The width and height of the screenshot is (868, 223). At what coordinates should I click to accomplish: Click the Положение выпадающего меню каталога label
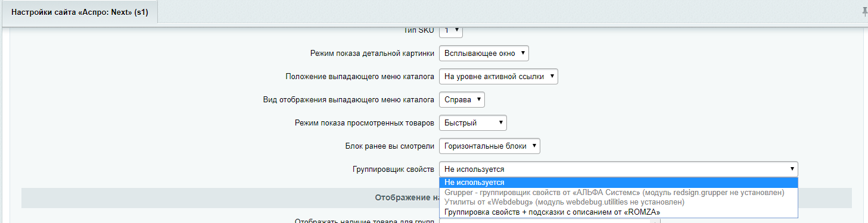pyautogui.click(x=360, y=77)
